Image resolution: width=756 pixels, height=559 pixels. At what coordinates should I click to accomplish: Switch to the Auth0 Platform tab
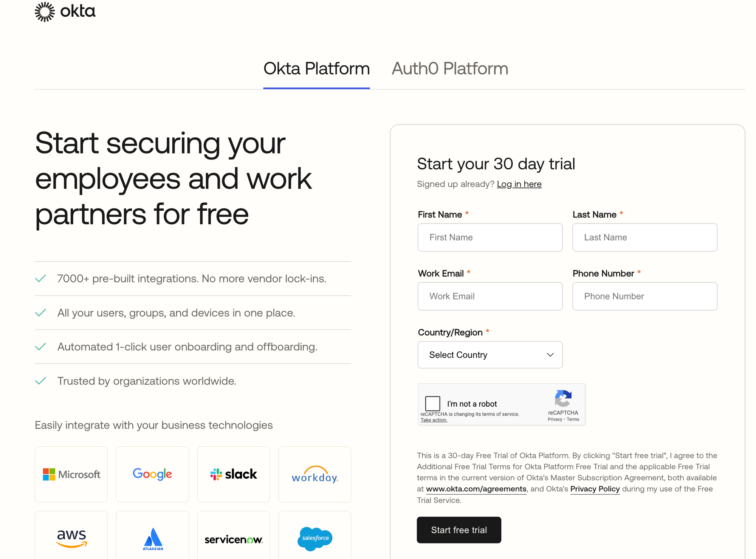tap(450, 69)
